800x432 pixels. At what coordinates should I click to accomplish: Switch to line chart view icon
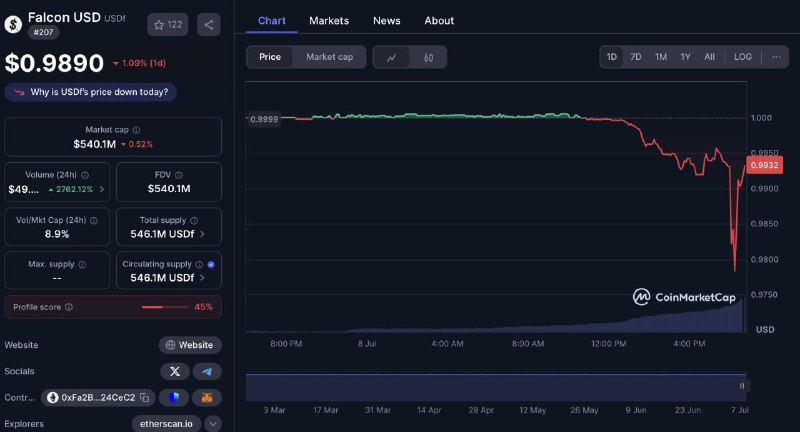click(x=391, y=57)
